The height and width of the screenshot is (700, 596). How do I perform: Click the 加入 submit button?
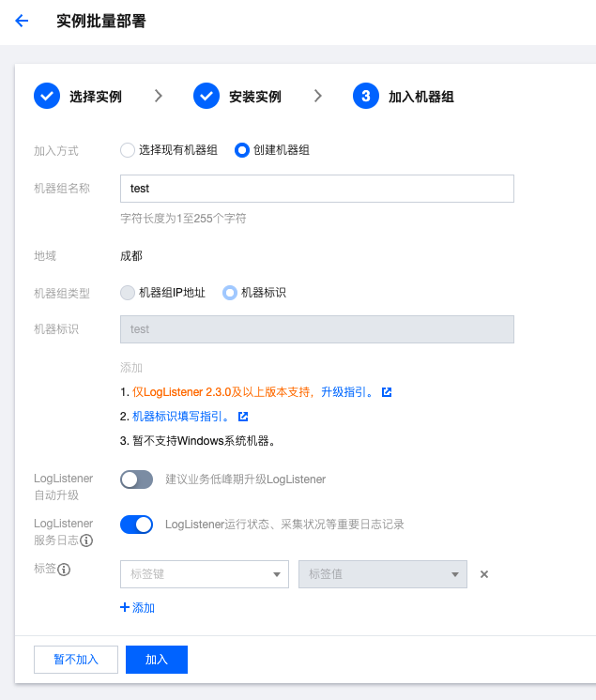(x=157, y=660)
